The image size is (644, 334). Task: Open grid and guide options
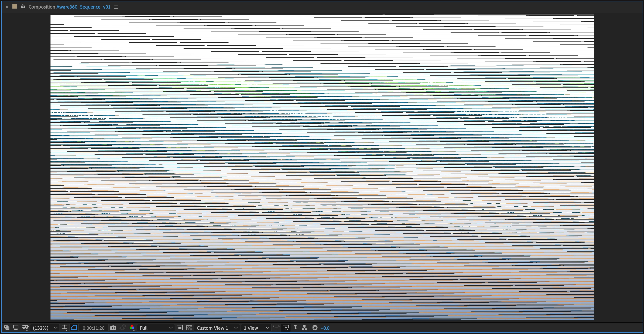[64, 328]
